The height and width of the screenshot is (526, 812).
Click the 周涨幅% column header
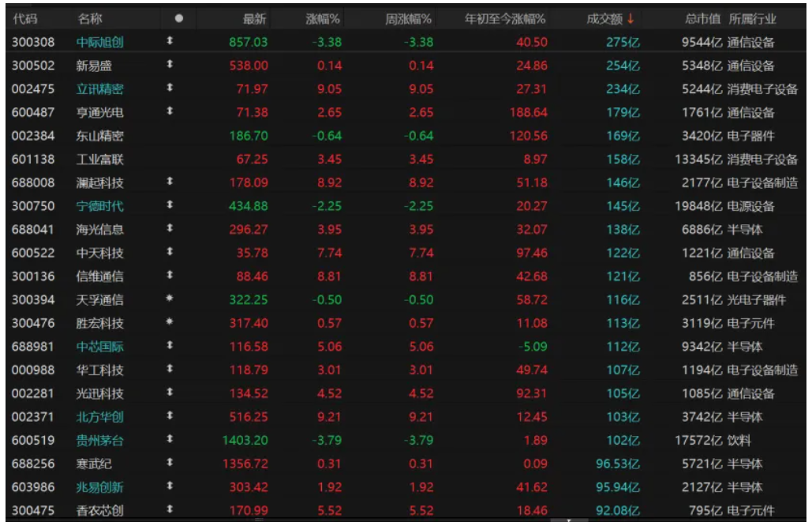point(408,19)
